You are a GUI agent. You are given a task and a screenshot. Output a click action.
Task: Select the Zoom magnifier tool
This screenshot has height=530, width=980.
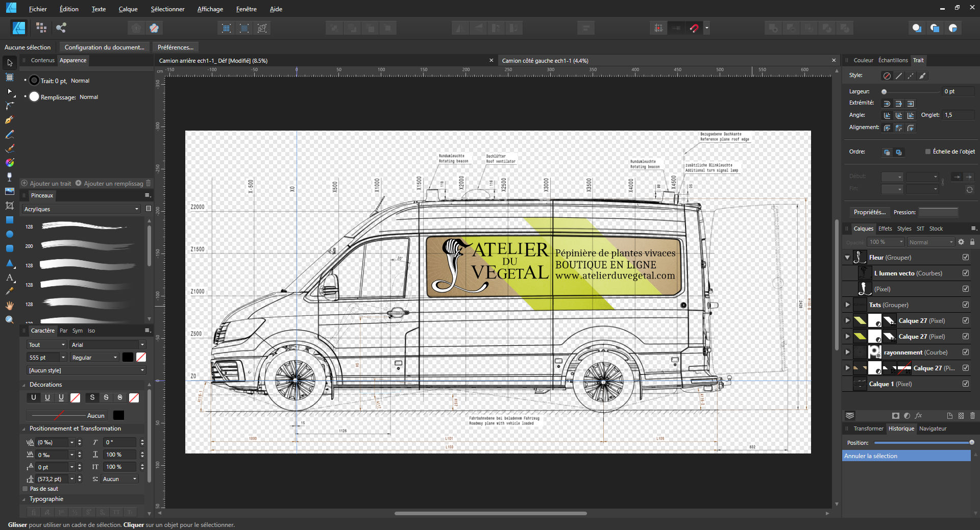point(10,320)
